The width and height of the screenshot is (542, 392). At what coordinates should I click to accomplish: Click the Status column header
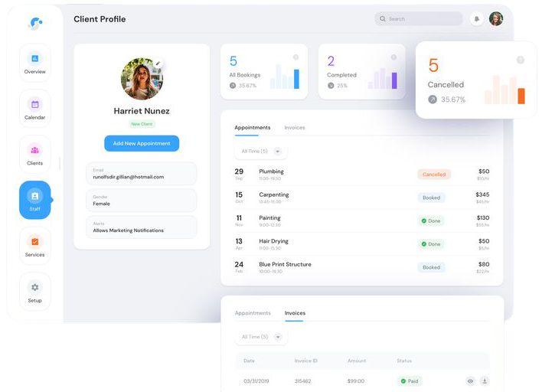[x=404, y=361]
